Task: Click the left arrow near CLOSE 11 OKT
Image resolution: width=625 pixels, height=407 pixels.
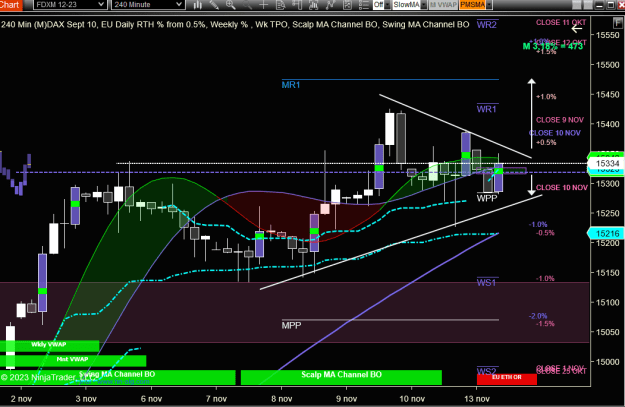Action: coord(577,29)
